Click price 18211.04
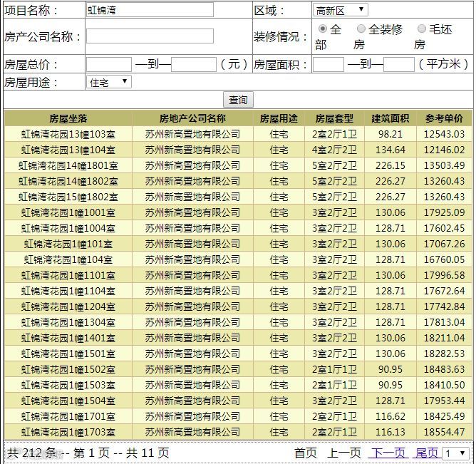 (444, 338)
